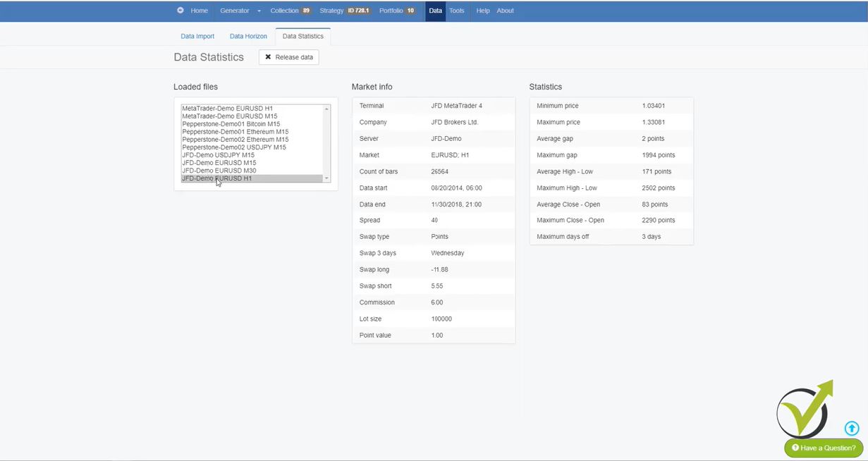Click Help in the navigation bar
Image resolution: width=868 pixels, height=461 pixels.
pyautogui.click(x=482, y=11)
